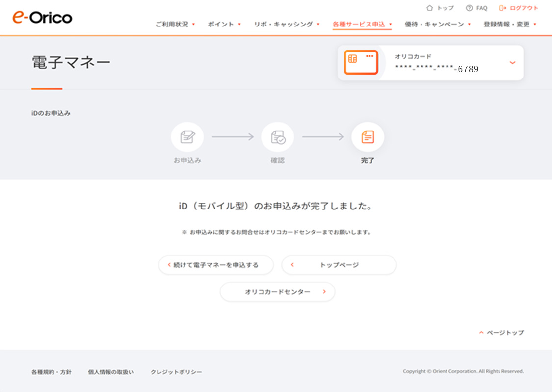Click the home icon next to トップ
Screen dimensions: 552x392
(429, 8)
